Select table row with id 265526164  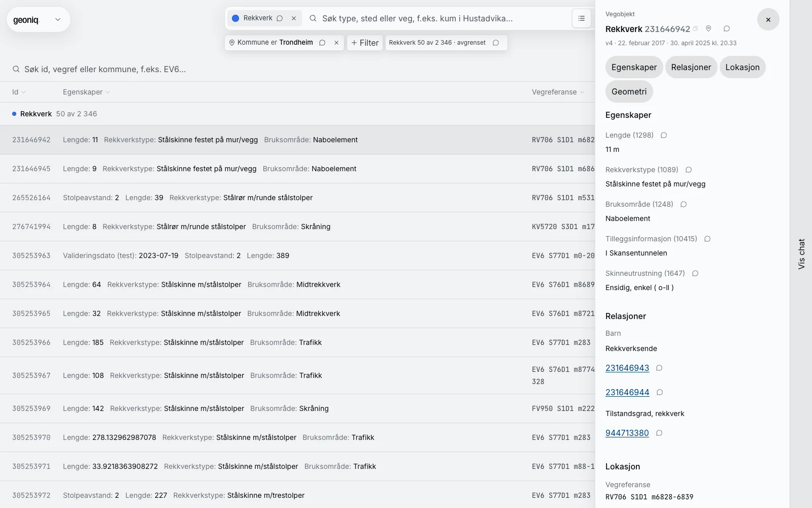[x=297, y=198]
